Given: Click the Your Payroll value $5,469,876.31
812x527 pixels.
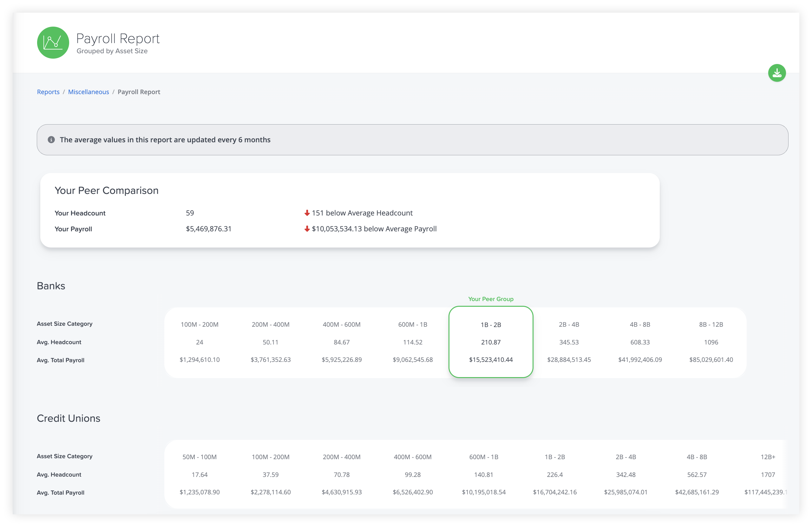Looking at the screenshot, I should tap(208, 229).
